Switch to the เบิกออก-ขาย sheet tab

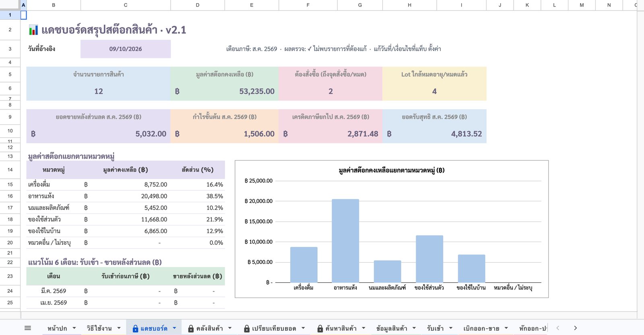481,328
